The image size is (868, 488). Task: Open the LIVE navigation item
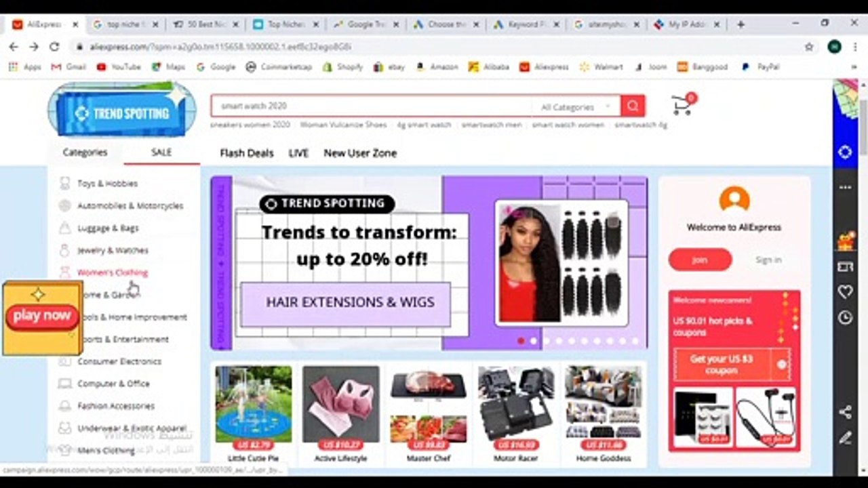[298, 153]
